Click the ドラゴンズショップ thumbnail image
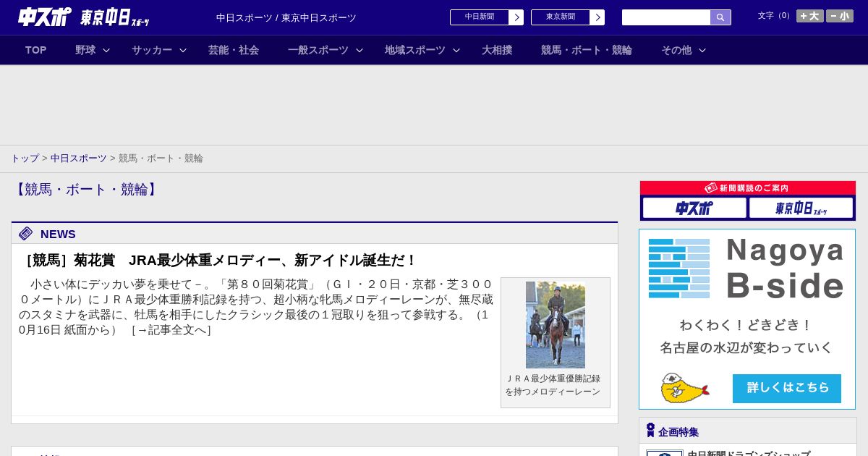This screenshot has width=868, height=456. (665, 453)
